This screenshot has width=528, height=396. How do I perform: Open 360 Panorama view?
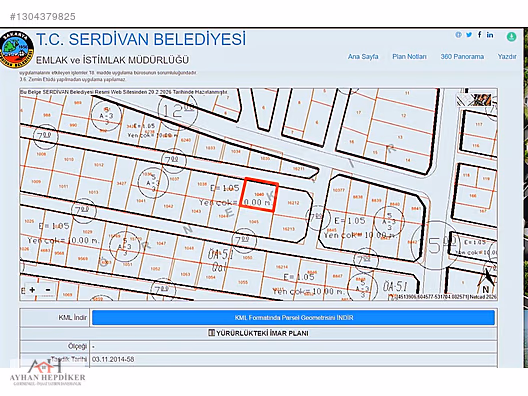(462, 57)
